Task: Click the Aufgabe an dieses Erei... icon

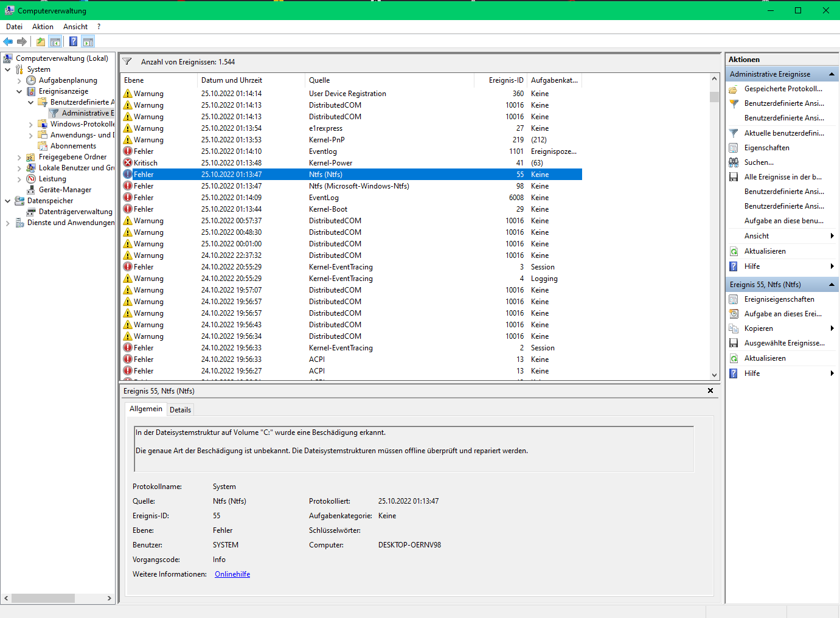Action: coord(734,314)
